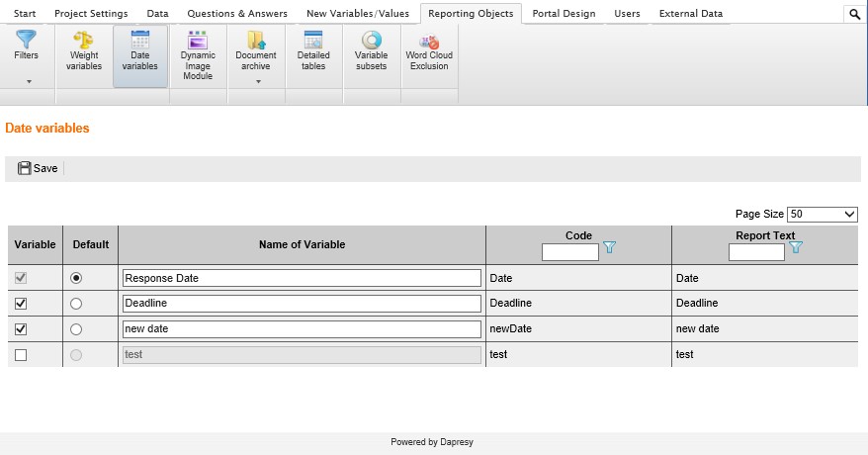Click the filter icon beside Code field
Screen dimensions: 868x455
(610, 248)
